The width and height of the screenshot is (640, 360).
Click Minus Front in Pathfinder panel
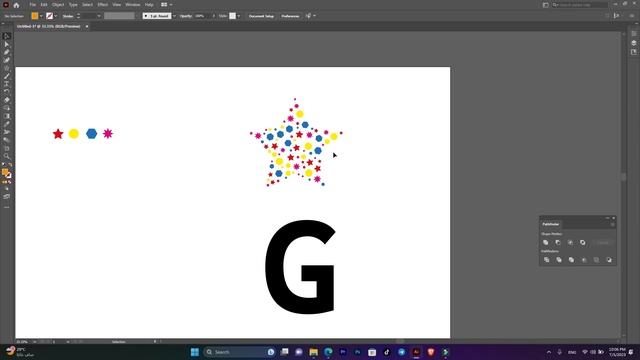pos(558,242)
